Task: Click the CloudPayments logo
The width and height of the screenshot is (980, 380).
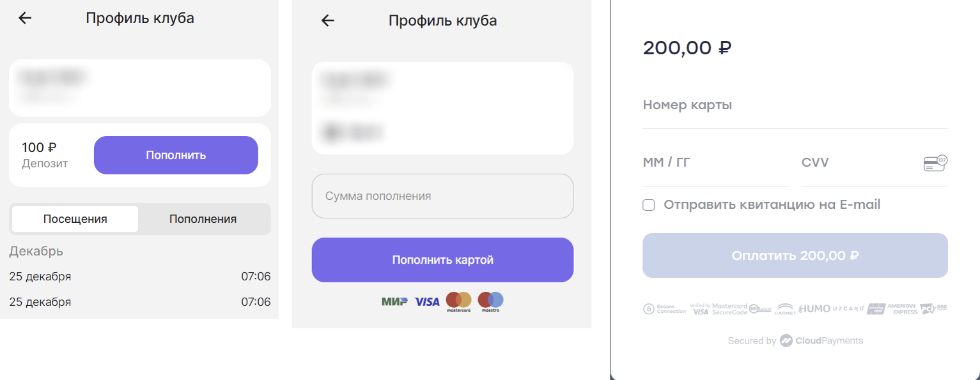Action: (x=823, y=340)
